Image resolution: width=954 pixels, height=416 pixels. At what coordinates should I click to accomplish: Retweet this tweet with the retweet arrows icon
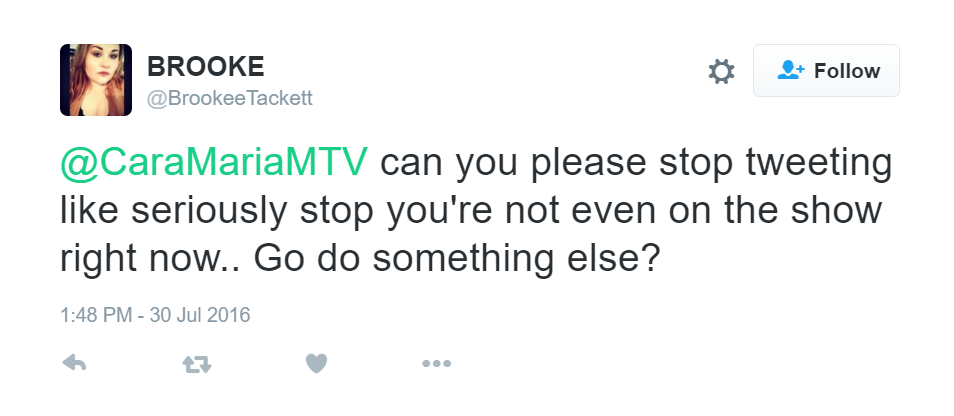197,364
